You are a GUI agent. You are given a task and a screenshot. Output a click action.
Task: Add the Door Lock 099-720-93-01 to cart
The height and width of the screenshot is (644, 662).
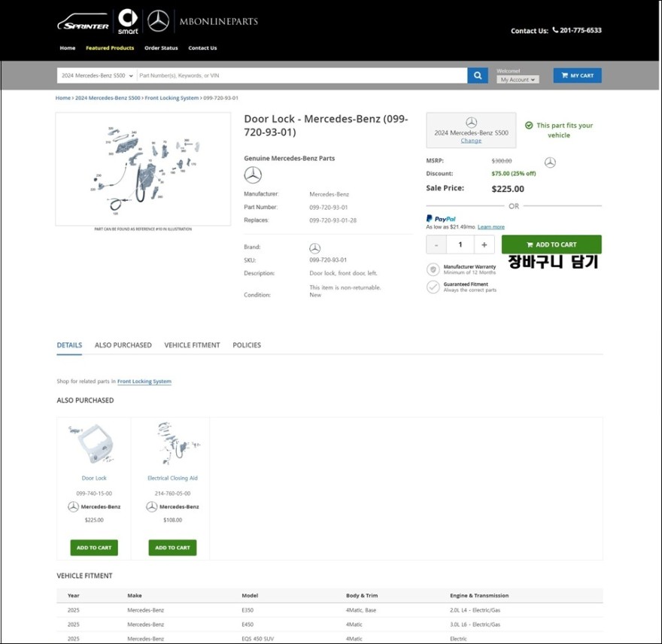(551, 245)
